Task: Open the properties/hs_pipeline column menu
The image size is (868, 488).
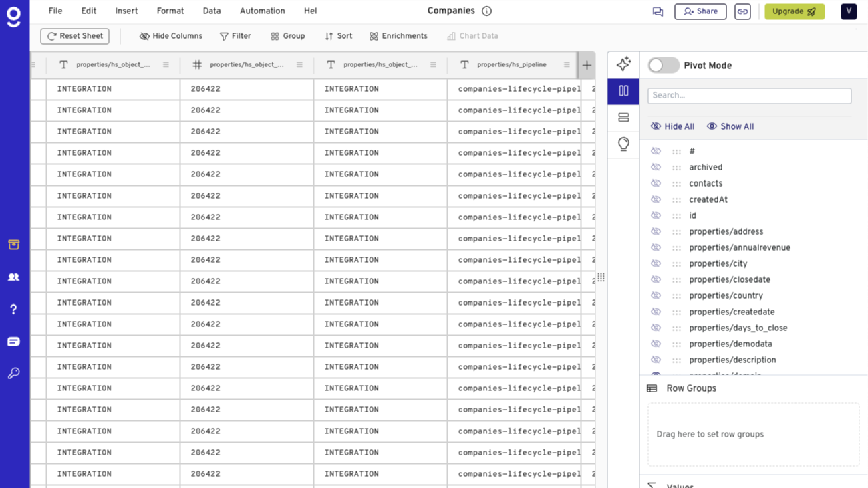Action: pos(567,64)
